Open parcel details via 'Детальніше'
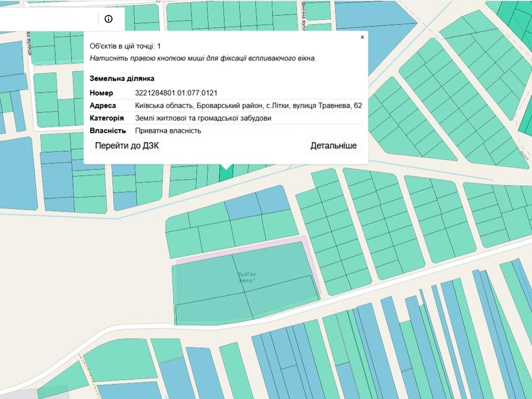The width and height of the screenshot is (532, 399). [333, 146]
